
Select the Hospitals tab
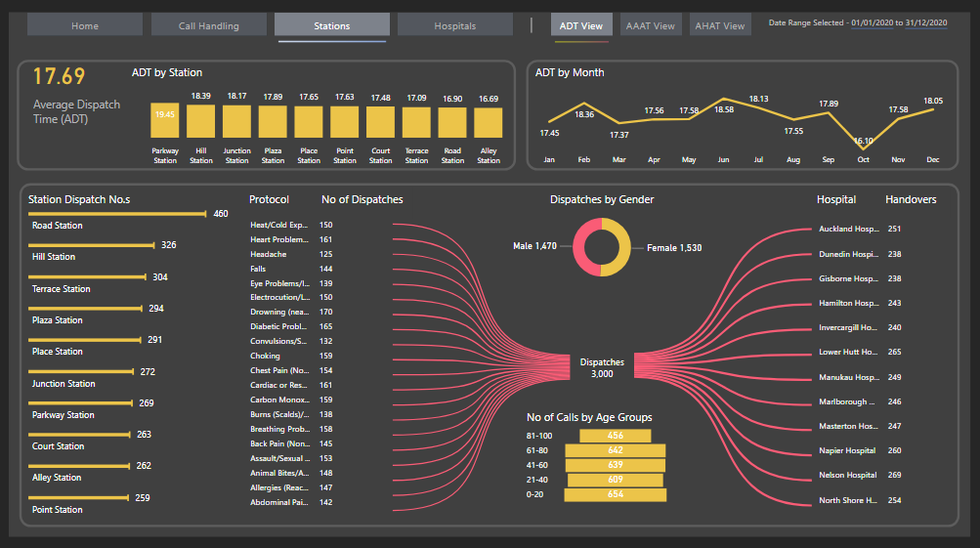pyautogui.click(x=455, y=25)
